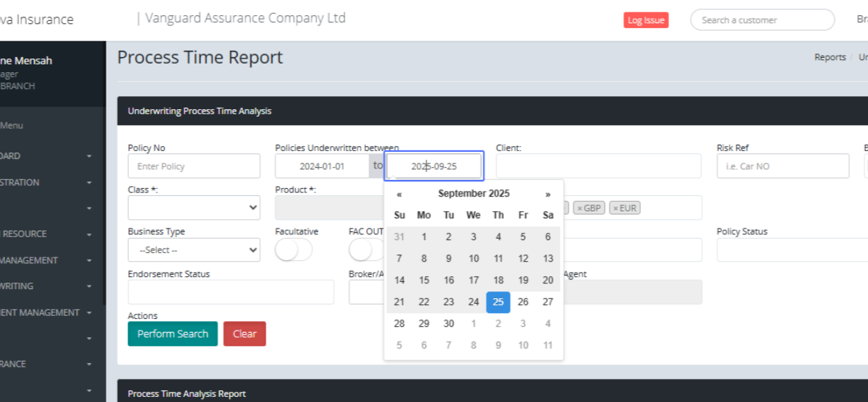Toggle the Facultative switch
This screenshot has width=868, height=402.
click(x=294, y=250)
